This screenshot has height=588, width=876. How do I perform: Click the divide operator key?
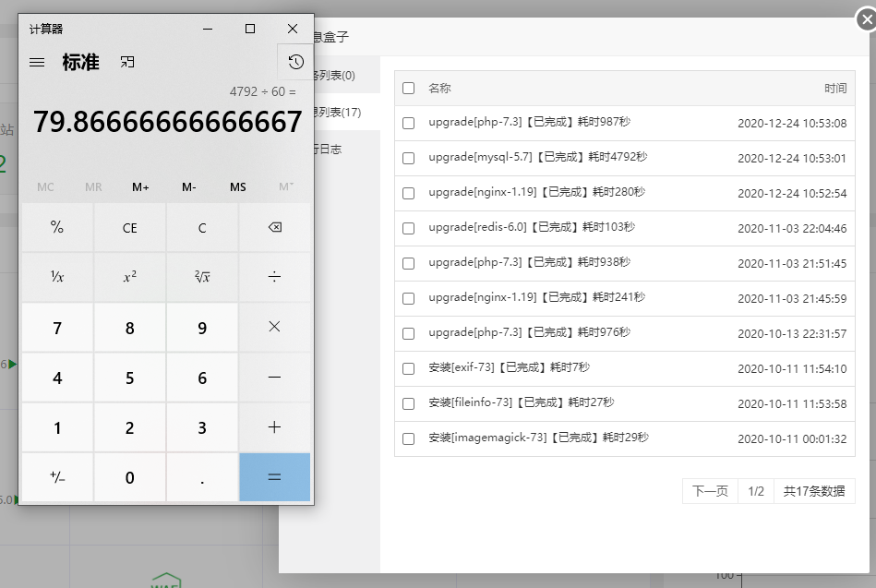tap(274, 277)
